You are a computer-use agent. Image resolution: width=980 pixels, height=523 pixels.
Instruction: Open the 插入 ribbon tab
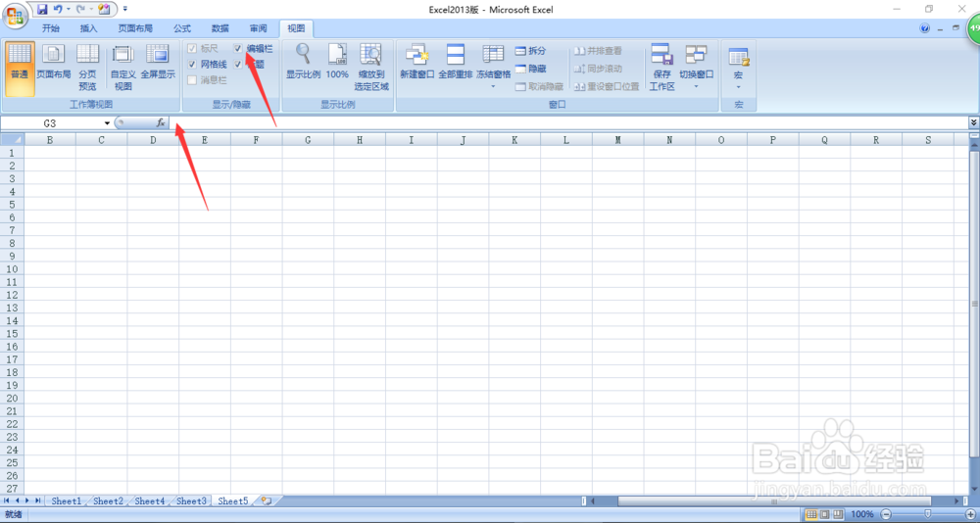pyautogui.click(x=89, y=28)
